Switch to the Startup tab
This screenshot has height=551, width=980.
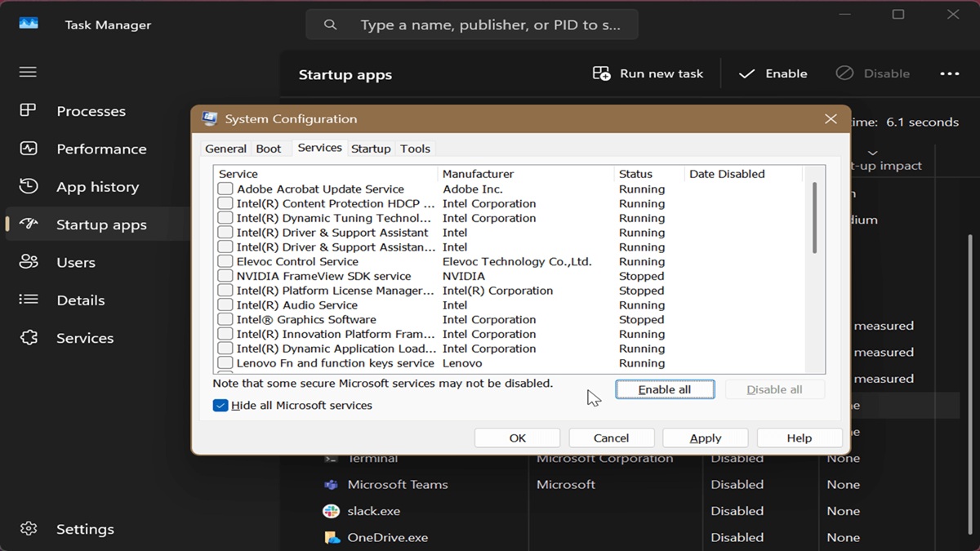[371, 149]
